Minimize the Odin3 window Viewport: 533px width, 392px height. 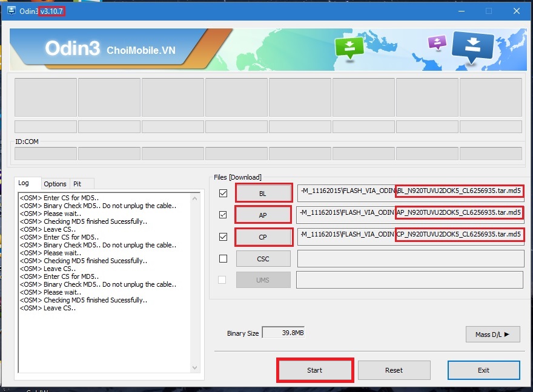(462, 11)
